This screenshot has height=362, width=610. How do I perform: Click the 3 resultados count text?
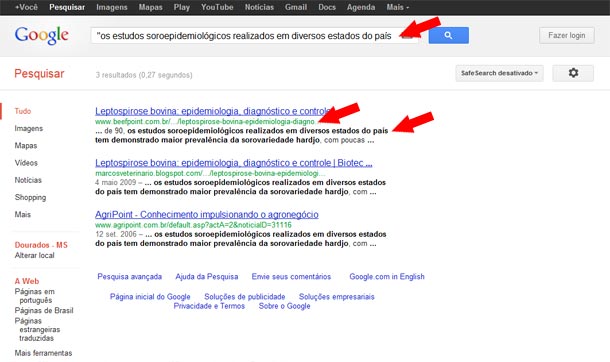tap(144, 75)
